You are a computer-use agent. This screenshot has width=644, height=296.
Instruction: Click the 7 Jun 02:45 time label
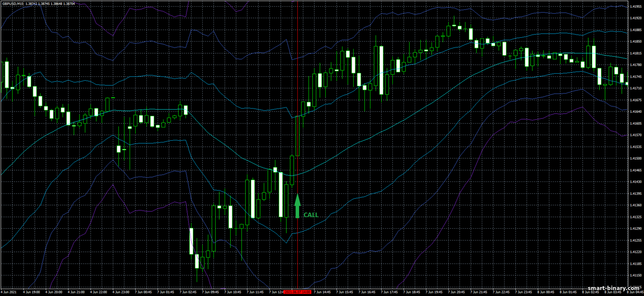pyautogui.click(x=188, y=292)
